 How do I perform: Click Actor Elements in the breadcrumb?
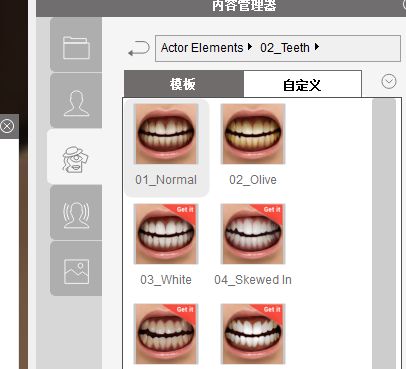tap(202, 48)
